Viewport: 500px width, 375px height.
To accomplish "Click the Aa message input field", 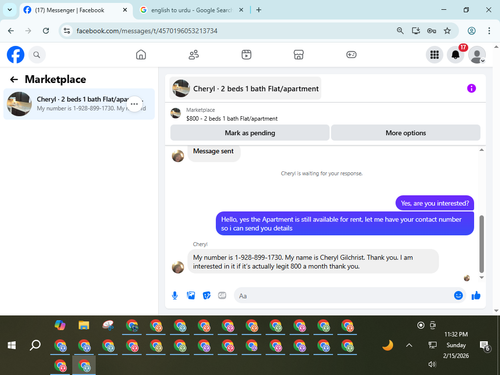I will (343, 296).
